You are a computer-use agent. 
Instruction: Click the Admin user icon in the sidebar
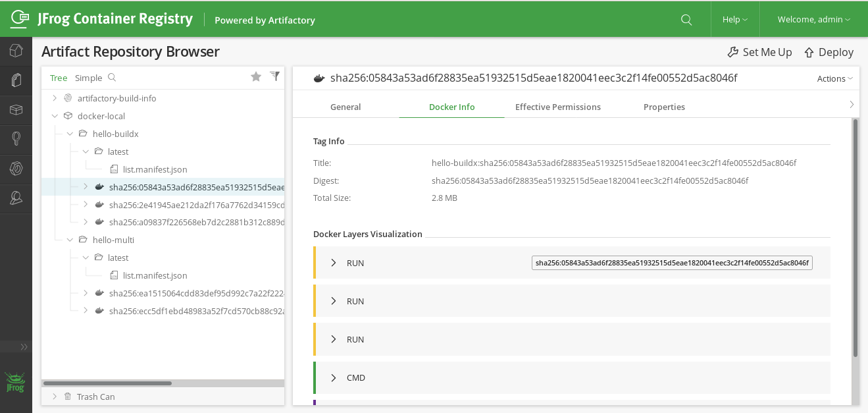point(16,198)
